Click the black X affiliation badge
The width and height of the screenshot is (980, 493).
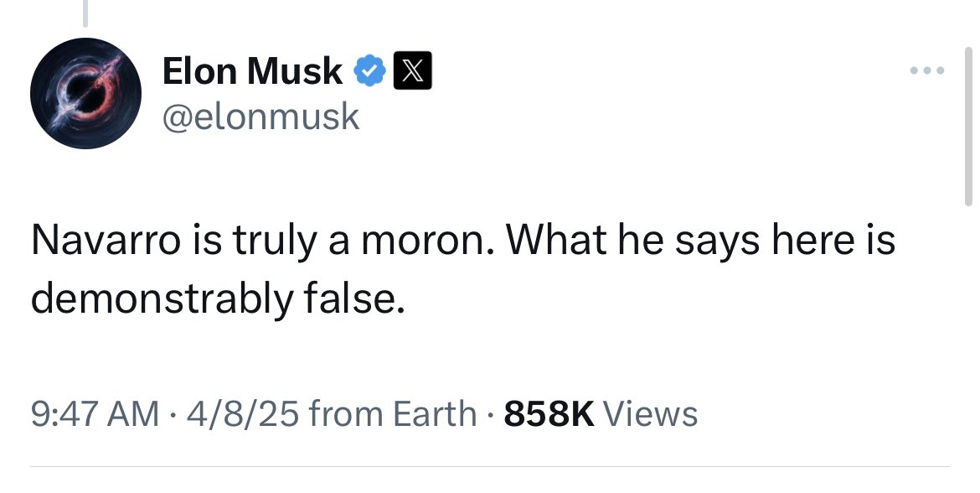[412, 72]
